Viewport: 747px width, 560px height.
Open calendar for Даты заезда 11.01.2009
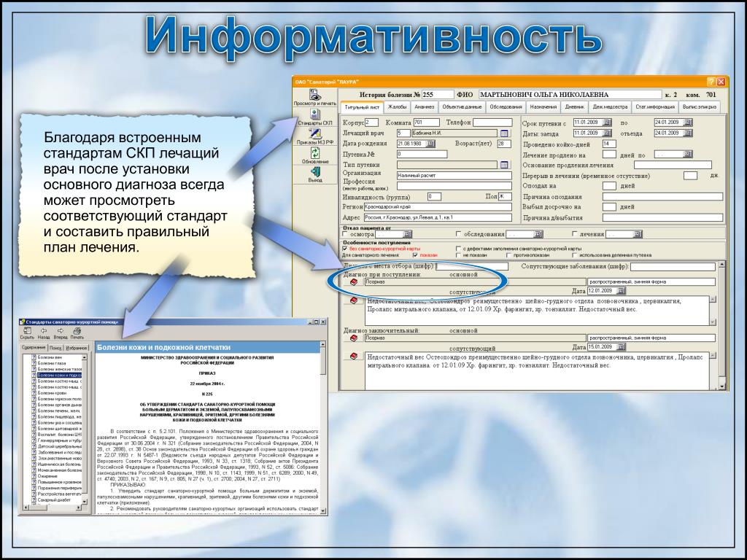607,133
